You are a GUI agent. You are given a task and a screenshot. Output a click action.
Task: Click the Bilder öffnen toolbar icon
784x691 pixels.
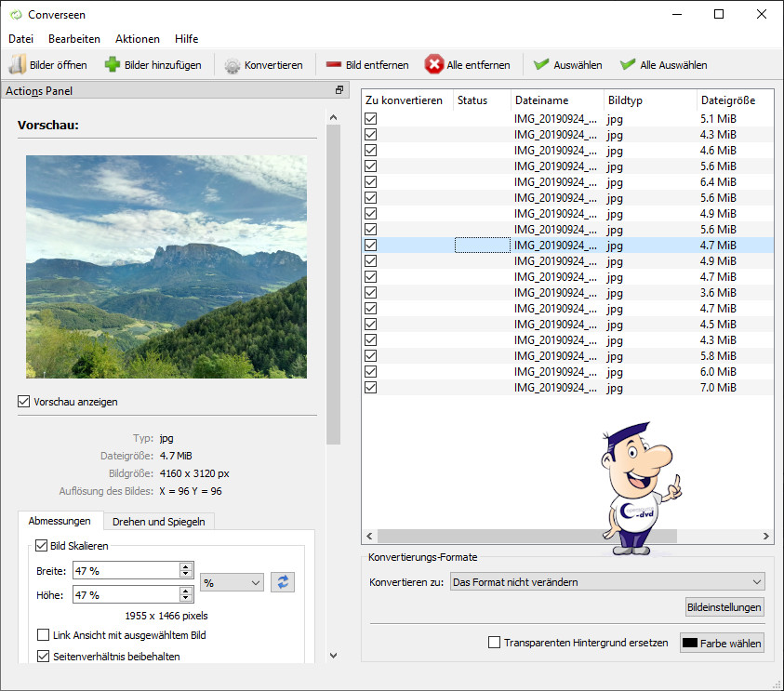pyautogui.click(x=19, y=65)
